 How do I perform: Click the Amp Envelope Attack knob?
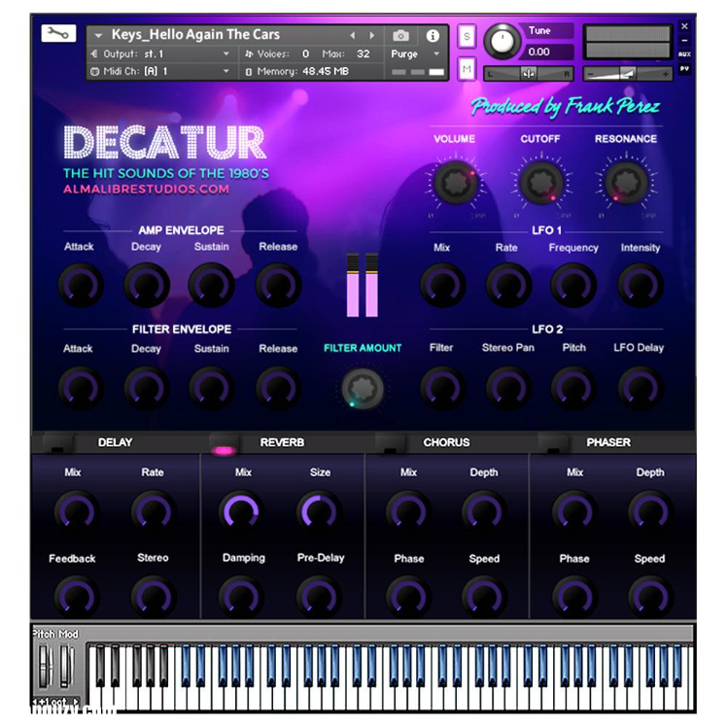point(81,286)
